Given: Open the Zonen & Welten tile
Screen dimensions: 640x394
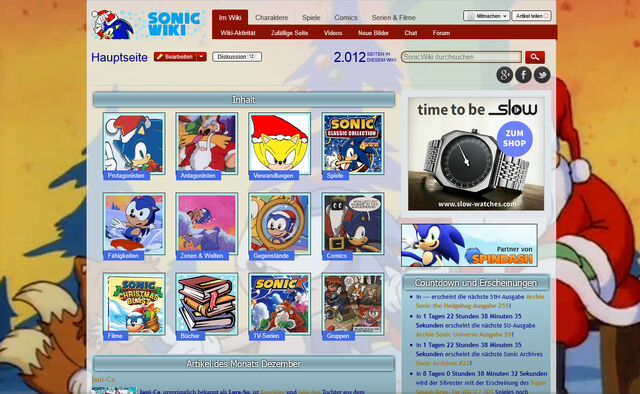Looking at the screenshot, I should [x=207, y=223].
